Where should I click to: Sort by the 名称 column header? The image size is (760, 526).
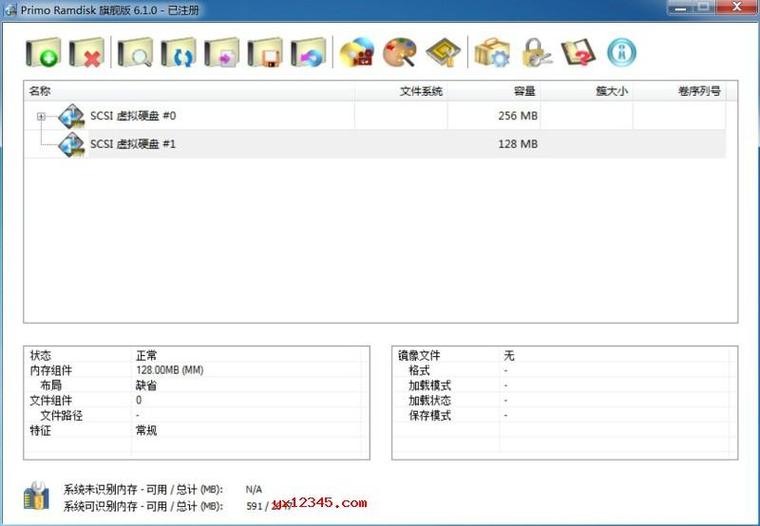(x=190, y=91)
